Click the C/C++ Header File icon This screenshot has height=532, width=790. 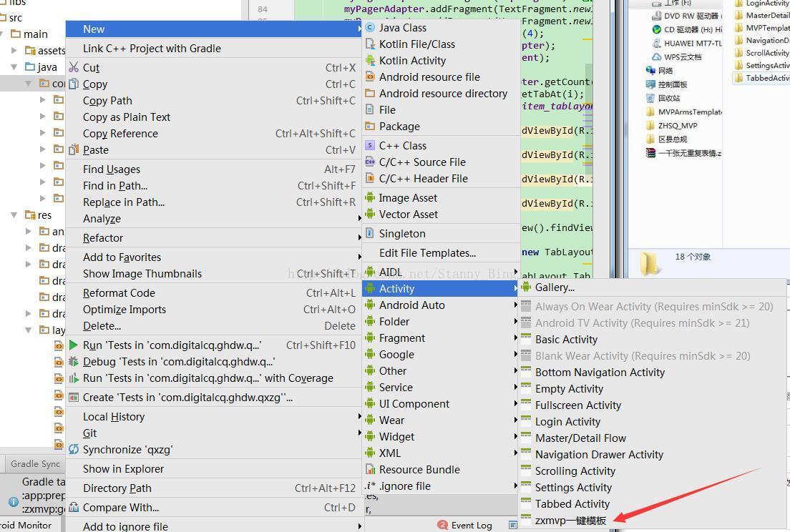[x=370, y=178]
